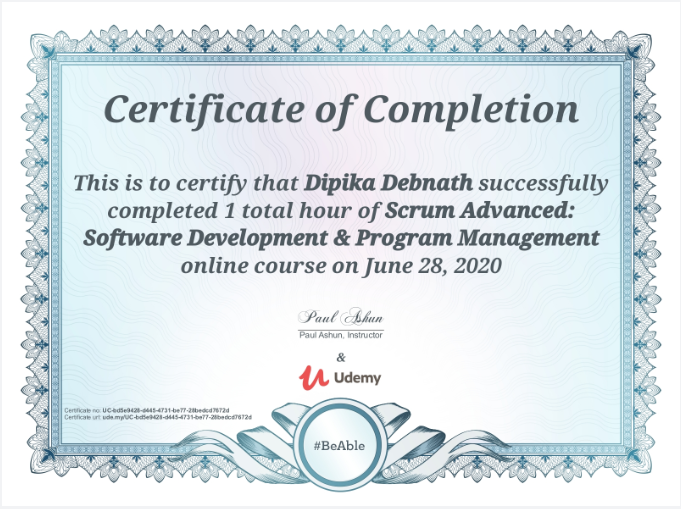Screen dimensions: 681x509
Task: Click the red Udemy logo icon
Action: click(x=313, y=377)
